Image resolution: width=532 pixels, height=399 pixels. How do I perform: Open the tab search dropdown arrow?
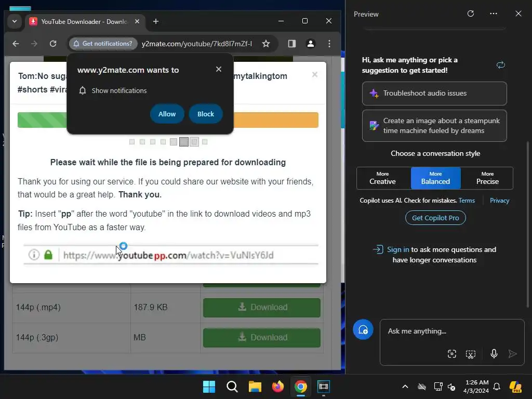point(14,21)
